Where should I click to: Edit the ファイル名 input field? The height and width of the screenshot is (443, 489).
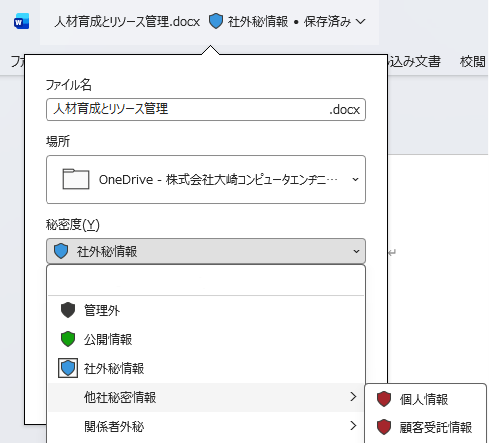[x=206, y=109]
